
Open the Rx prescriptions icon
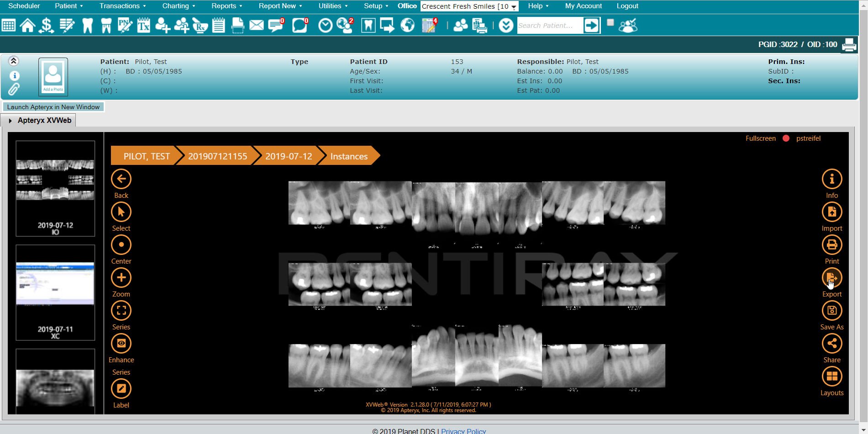[x=200, y=25]
